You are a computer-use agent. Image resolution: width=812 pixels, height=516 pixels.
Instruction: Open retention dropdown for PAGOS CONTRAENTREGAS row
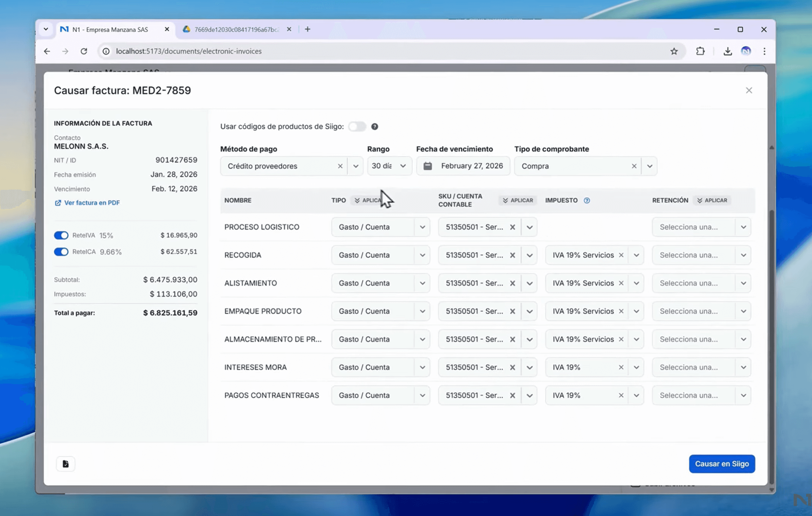click(x=743, y=395)
